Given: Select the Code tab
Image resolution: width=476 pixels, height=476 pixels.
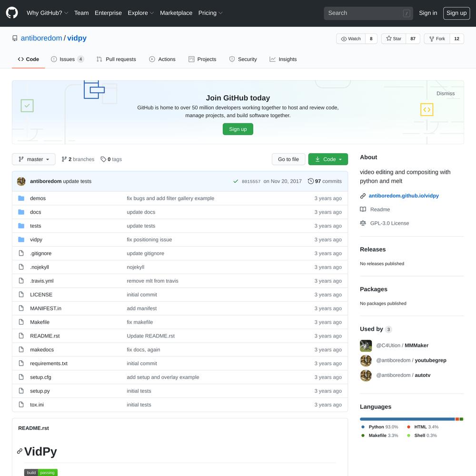Looking at the screenshot, I should point(29,59).
